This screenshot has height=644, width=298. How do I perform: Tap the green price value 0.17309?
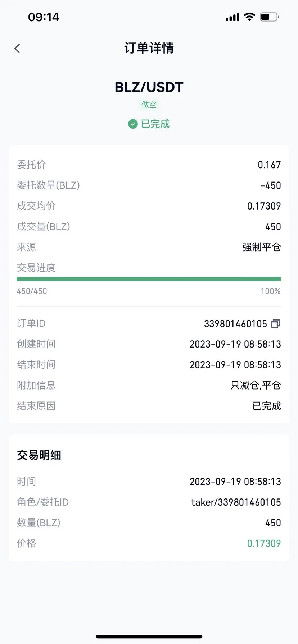coord(264,543)
